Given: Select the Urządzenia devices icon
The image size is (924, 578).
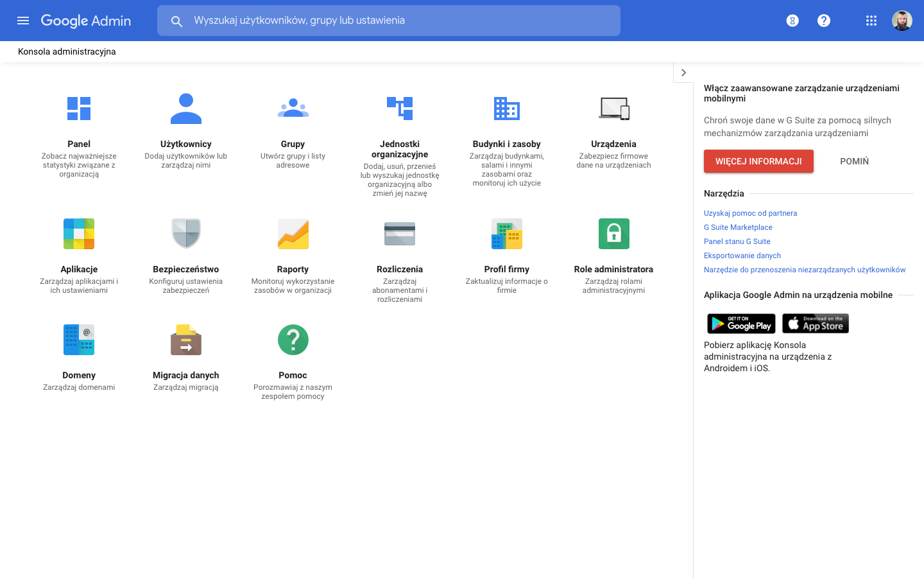Looking at the screenshot, I should pyautogui.click(x=613, y=109).
